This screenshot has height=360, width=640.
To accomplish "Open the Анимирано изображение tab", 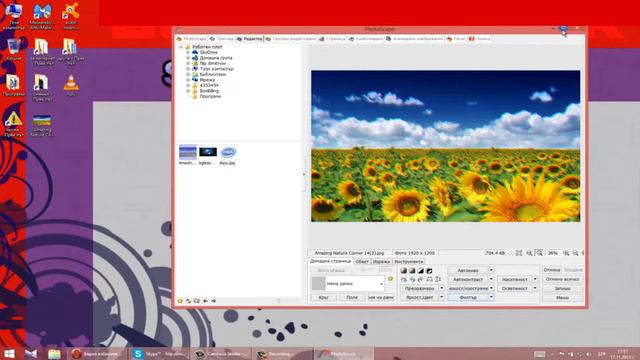I will 414,39.
